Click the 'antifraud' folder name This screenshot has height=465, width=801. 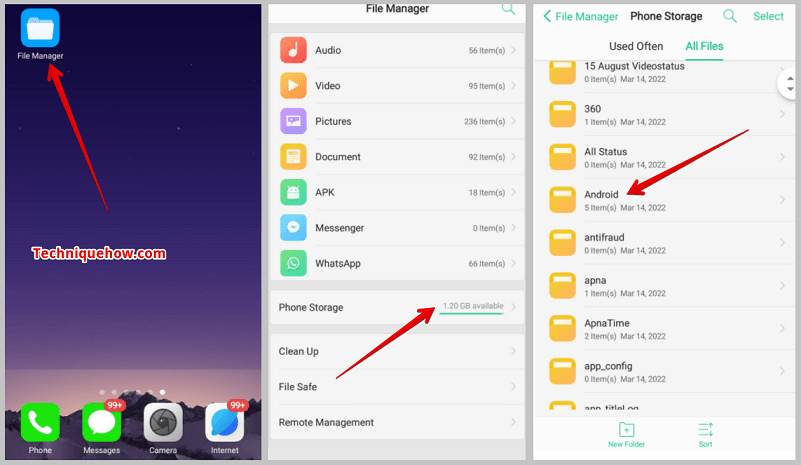coord(604,237)
